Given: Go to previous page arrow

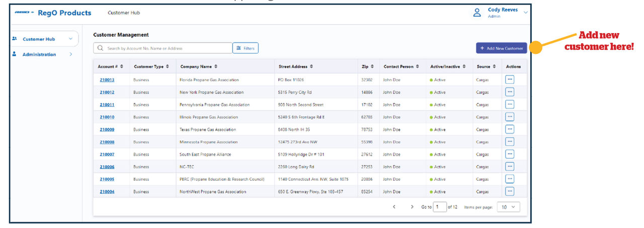Looking at the screenshot, I should click(x=394, y=207).
